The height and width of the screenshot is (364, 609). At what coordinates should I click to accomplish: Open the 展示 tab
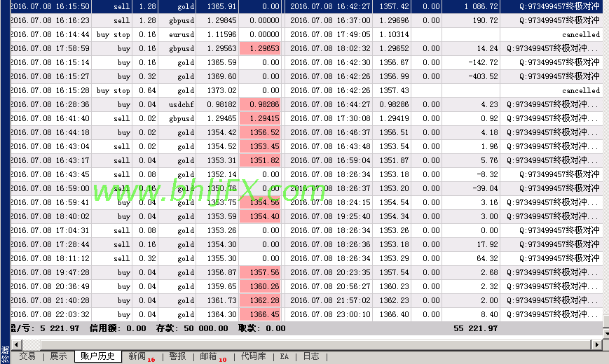point(59,356)
